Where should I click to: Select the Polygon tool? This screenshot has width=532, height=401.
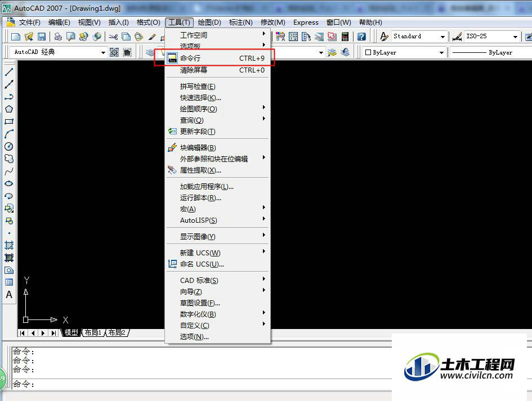tap(9, 109)
